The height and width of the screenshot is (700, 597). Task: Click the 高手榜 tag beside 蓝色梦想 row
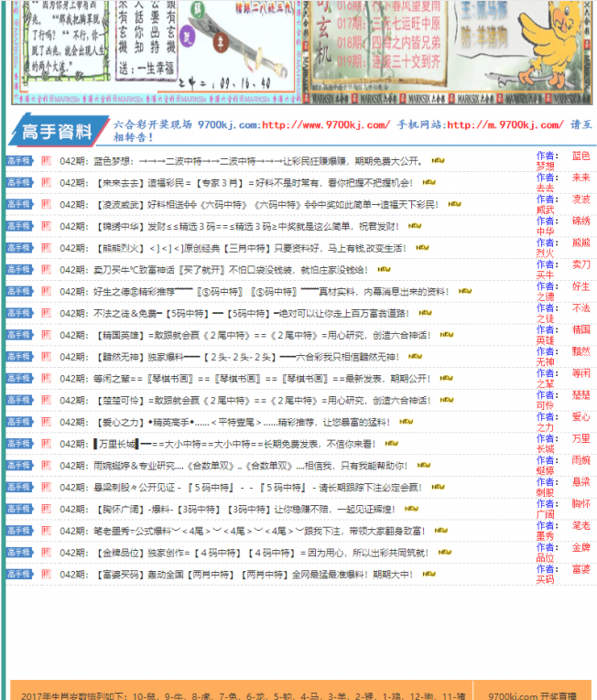click(19, 161)
